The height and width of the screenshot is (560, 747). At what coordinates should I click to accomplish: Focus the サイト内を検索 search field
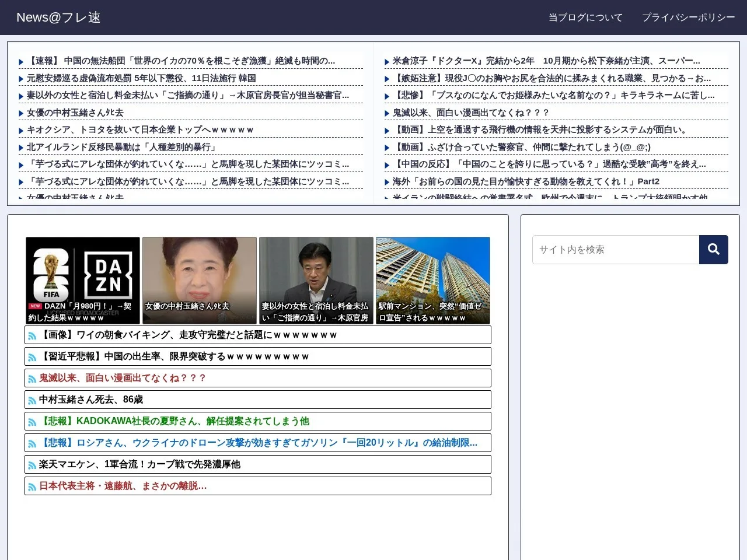pos(616,250)
